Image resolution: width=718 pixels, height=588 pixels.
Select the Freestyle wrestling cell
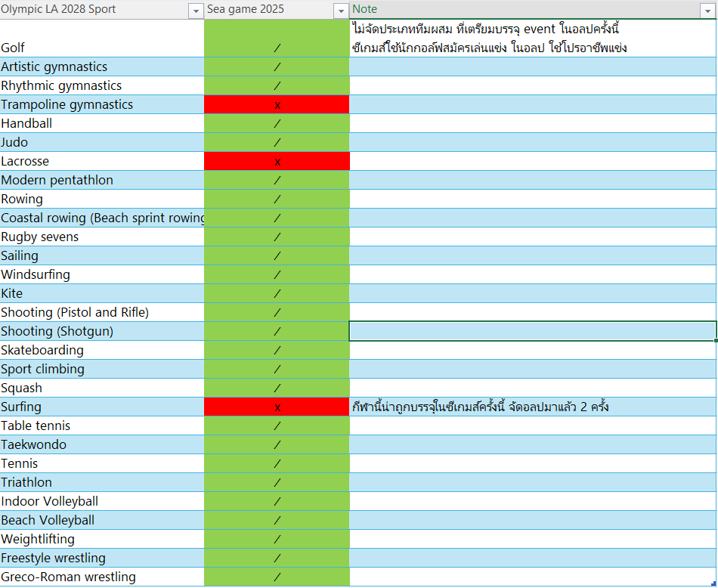(x=102, y=558)
